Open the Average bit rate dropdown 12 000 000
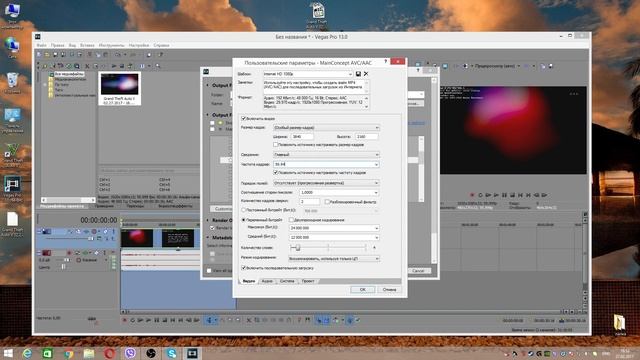 coord(334,237)
